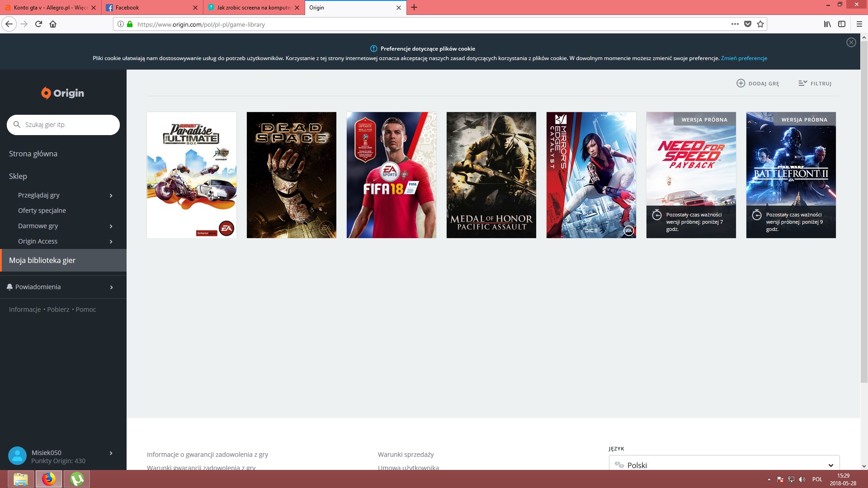
Task: Open Sklep in sidebar
Action: pos(18,176)
